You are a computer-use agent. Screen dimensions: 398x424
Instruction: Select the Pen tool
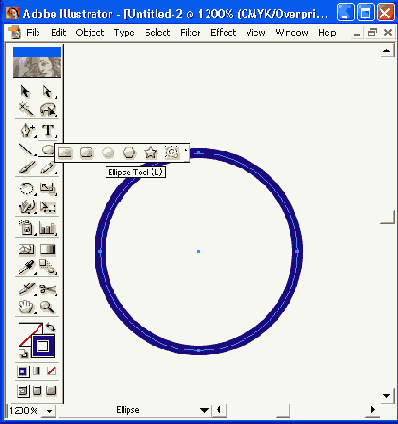click(x=27, y=130)
